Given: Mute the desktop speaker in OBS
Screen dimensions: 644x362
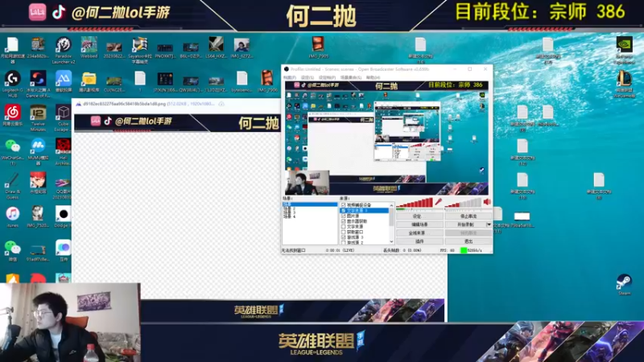Looking at the screenshot, I should pyautogui.click(x=487, y=202).
